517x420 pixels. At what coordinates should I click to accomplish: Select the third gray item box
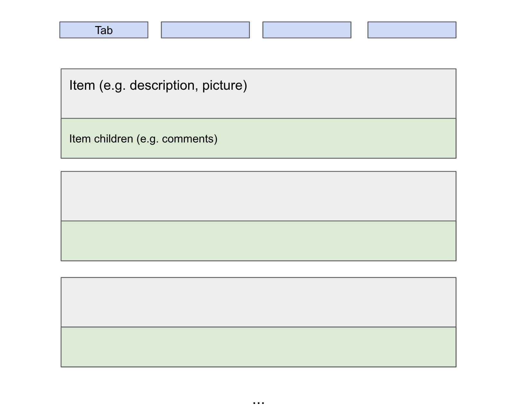click(258, 302)
